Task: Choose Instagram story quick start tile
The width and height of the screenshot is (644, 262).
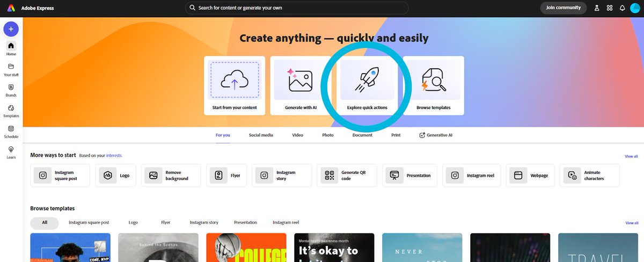Action: [x=282, y=176]
